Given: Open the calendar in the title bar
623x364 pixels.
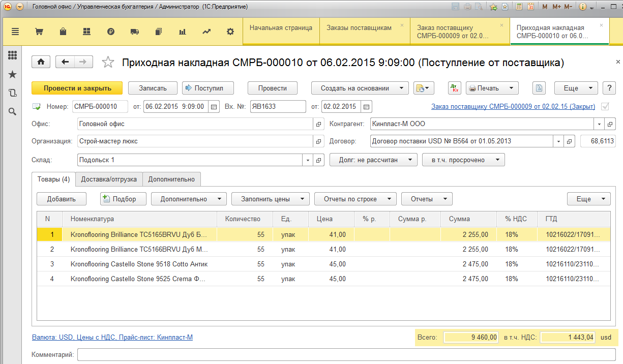Looking at the screenshot, I should click(x=530, y=7).
